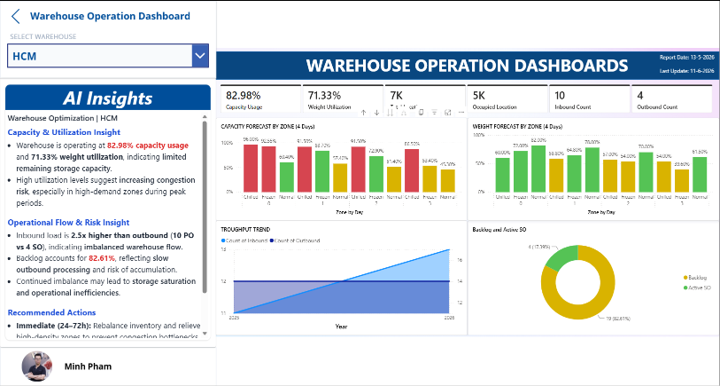Click the Minh Pham user name
The height and width of the screenshot is (386, 720).
(x=88, y=366)
